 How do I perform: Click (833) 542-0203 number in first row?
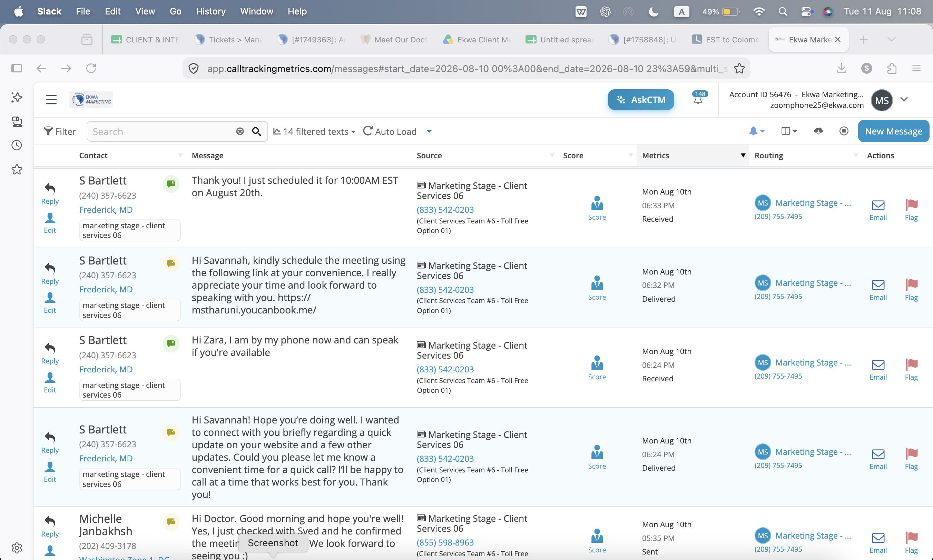[445, 209]
